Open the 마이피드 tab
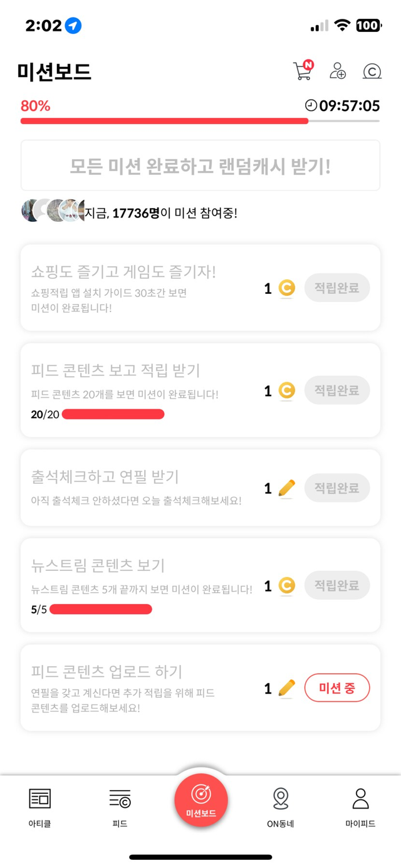 pyautogui.click(x=360, y=807)
